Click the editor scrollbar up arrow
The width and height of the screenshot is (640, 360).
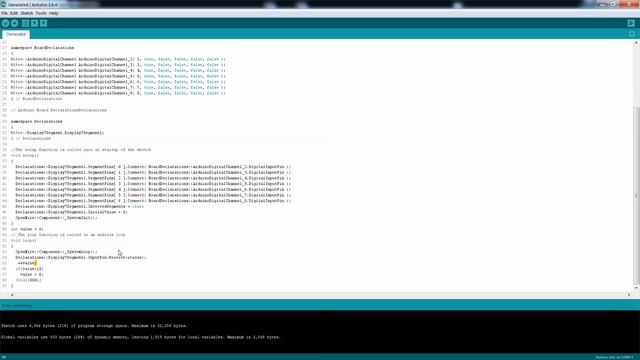click(x=636, y=42)
